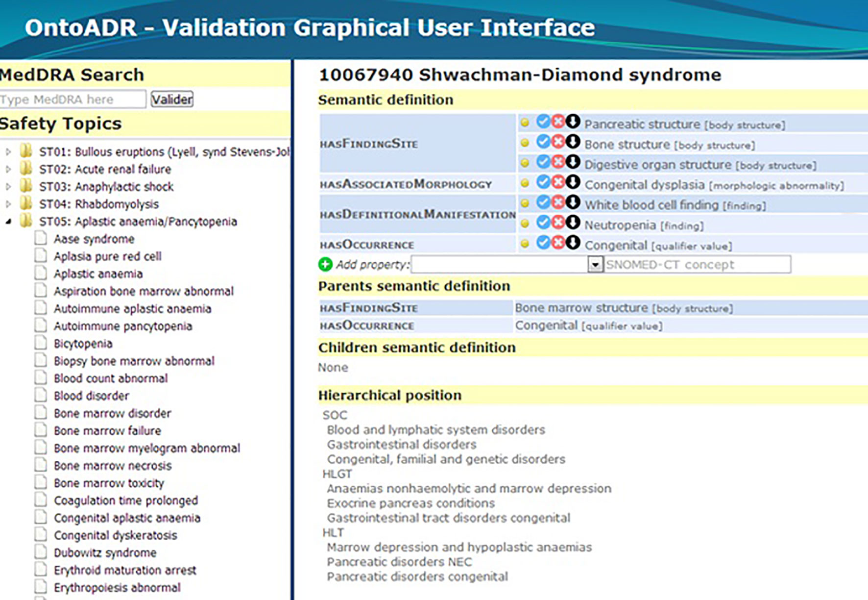Open Biopsy bone marrow abnormal term

click(x=134, y=361)
